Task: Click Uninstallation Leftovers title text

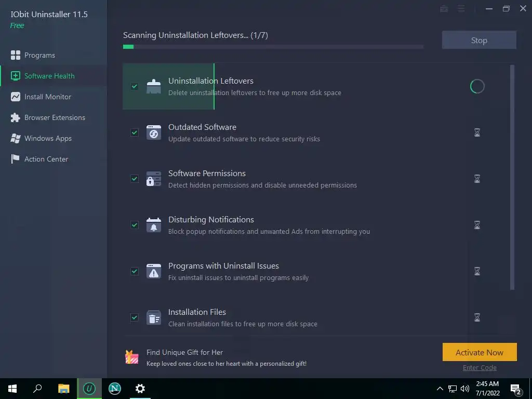Action: click(211, 81)
